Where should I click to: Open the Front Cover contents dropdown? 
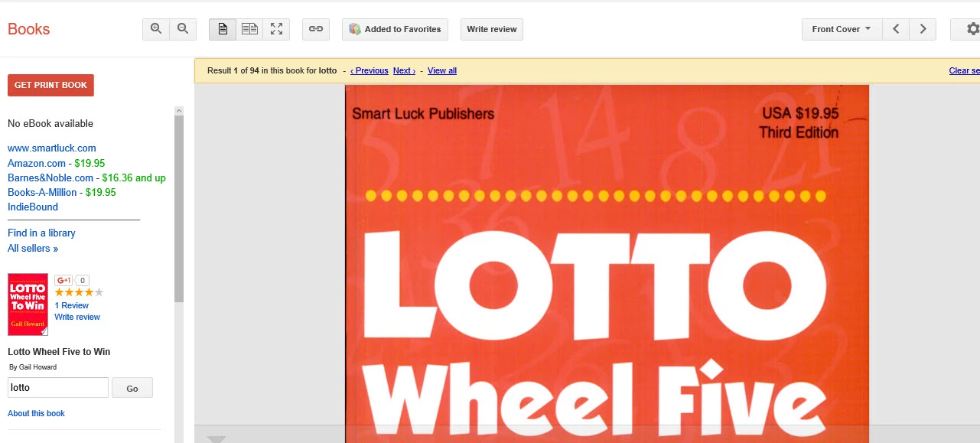tap(842, 29)
